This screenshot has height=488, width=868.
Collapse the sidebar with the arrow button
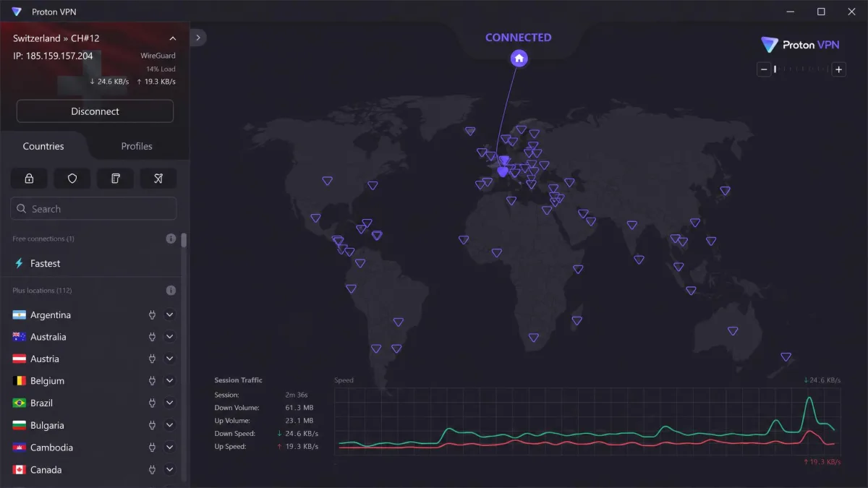198,37
